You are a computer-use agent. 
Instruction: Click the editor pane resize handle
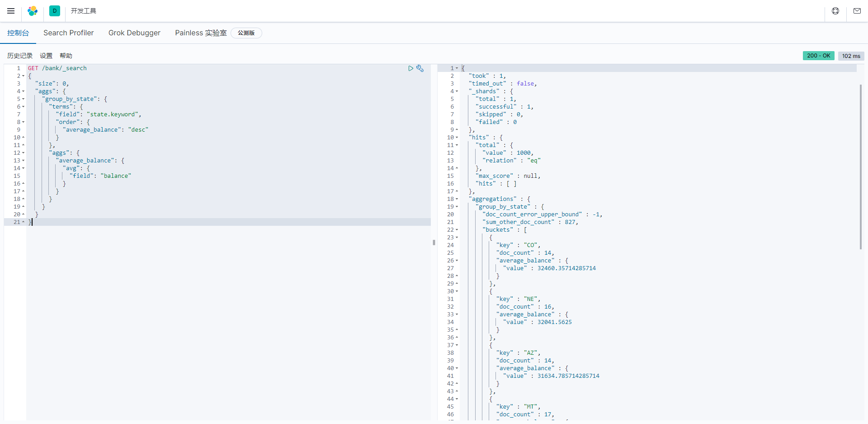pos(434,243)
